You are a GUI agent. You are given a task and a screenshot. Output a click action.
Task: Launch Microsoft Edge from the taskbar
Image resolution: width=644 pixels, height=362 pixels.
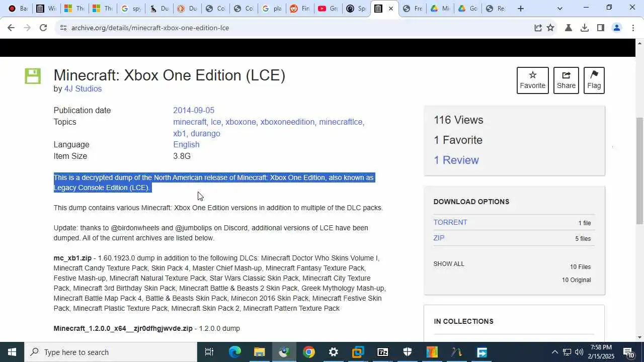coord(235,352)
